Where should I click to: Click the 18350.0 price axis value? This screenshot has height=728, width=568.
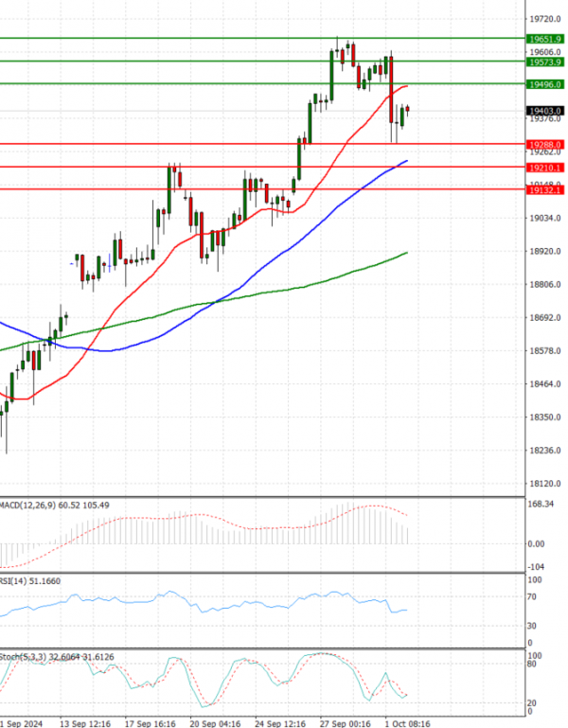point(544,417)
